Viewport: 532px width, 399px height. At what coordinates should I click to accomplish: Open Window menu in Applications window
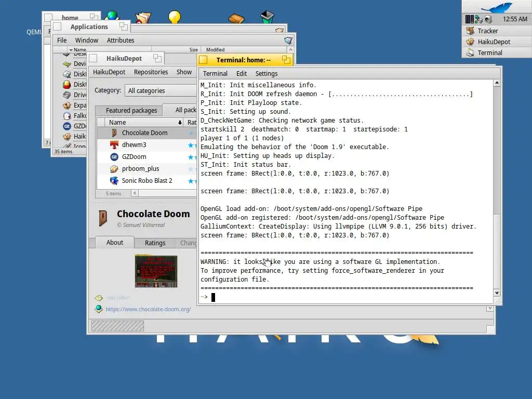coord(87,41)
